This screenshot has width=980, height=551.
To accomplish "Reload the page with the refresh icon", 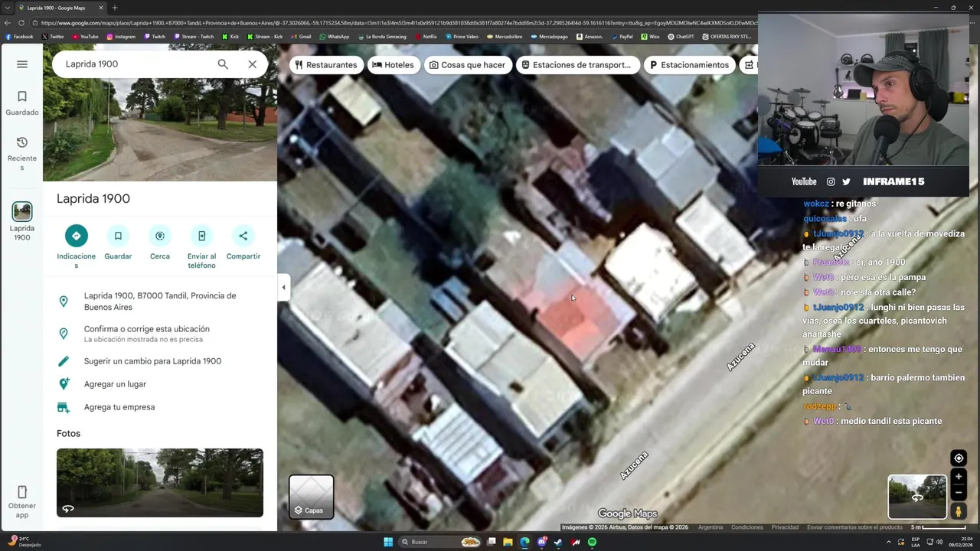I will [x=21, y=22].
